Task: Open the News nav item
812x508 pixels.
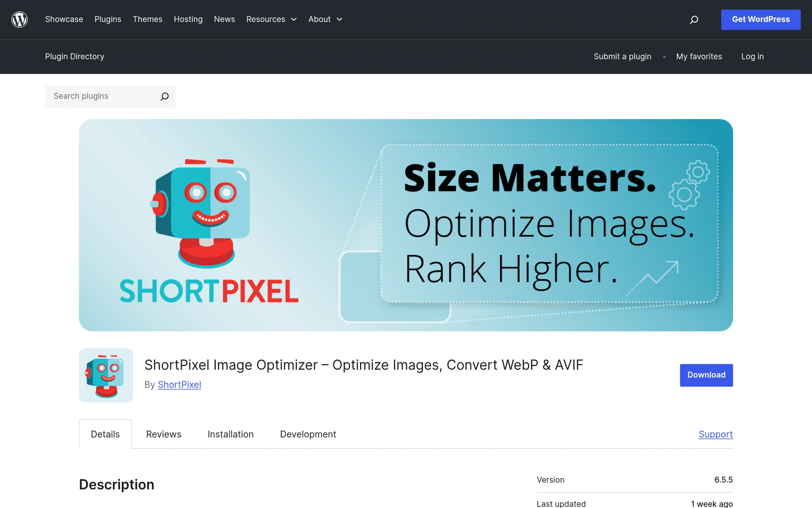Action: pos(225,19)
